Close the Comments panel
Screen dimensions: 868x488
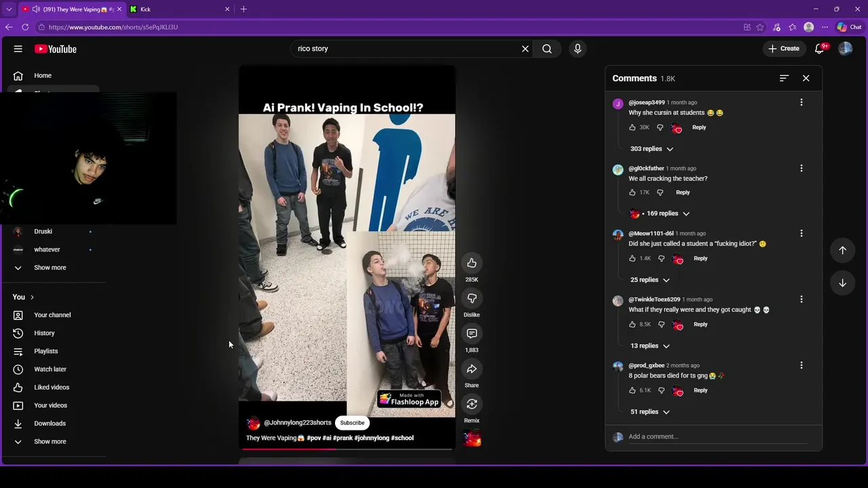coord(806,79)
